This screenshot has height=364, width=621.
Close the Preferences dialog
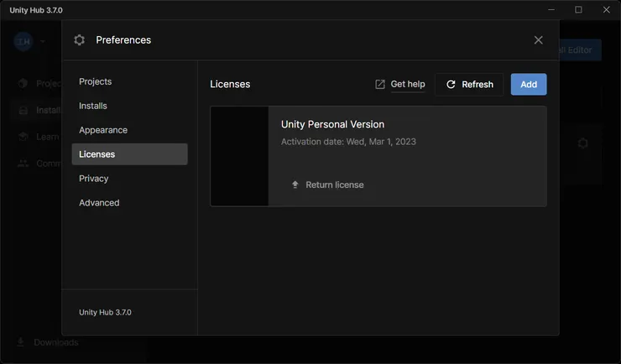point(539,40)
